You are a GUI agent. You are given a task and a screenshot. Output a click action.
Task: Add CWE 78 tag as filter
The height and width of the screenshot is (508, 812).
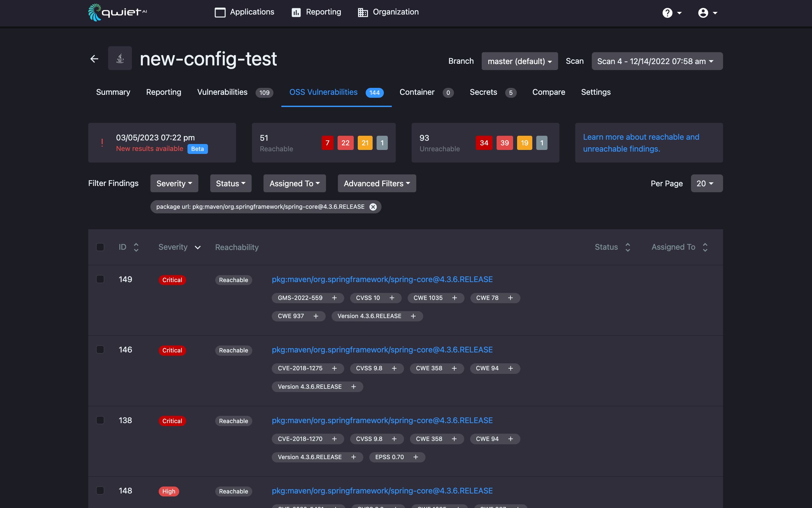tap(510, 298)
